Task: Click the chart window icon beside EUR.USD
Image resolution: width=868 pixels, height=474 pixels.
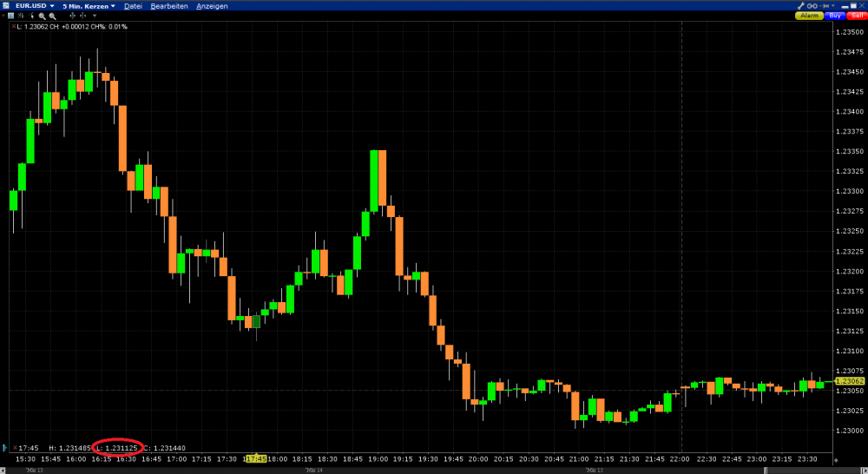Action: coord(5,5)
